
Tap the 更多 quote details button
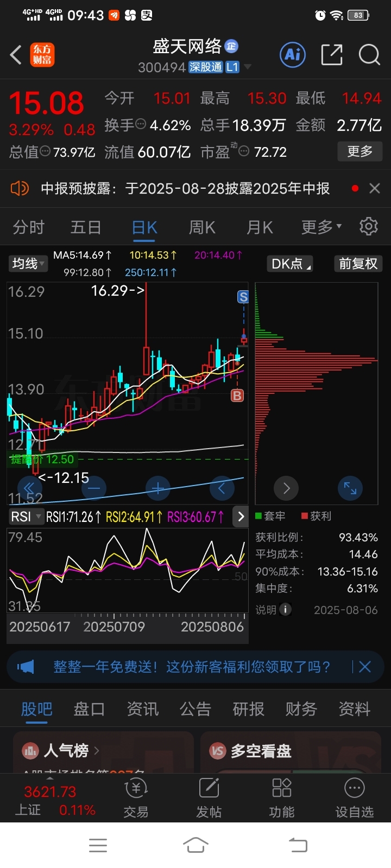360,151
